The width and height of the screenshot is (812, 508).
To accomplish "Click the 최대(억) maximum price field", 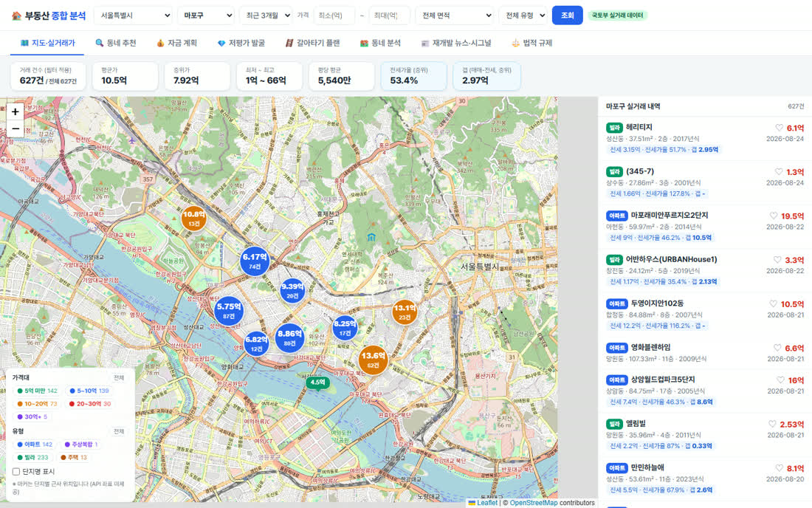I will (x=390, y=16).
